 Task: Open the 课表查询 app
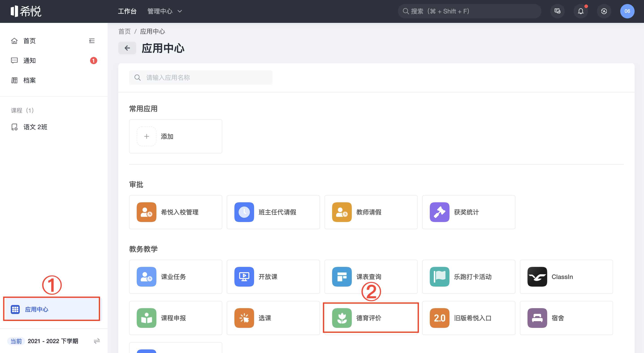[371, 277]
